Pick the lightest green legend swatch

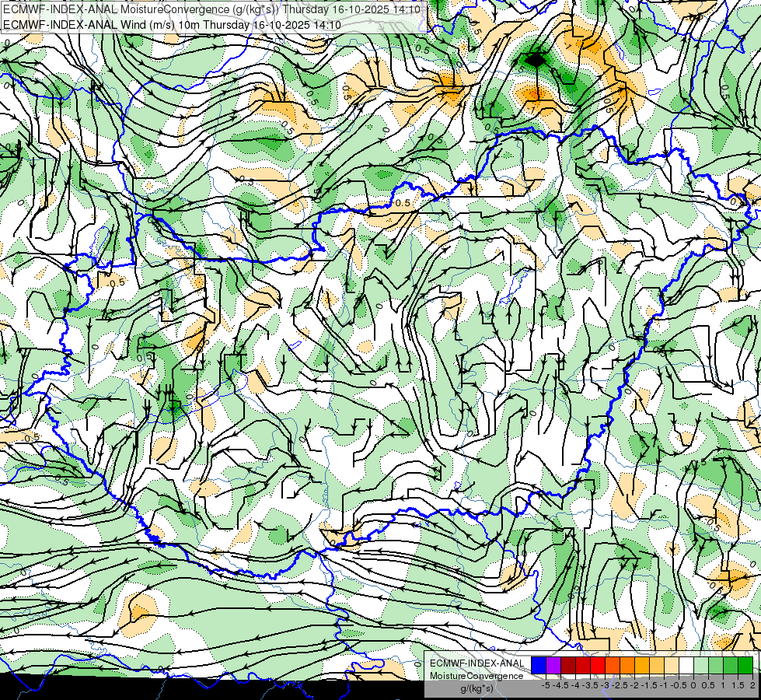coord(701,665)
